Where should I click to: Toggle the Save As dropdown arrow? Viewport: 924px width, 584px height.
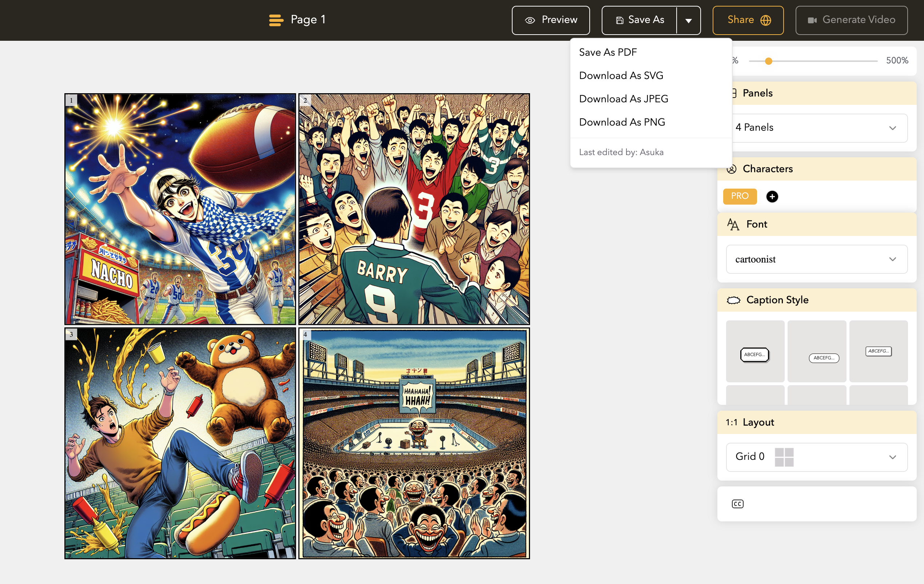point(688,20)
